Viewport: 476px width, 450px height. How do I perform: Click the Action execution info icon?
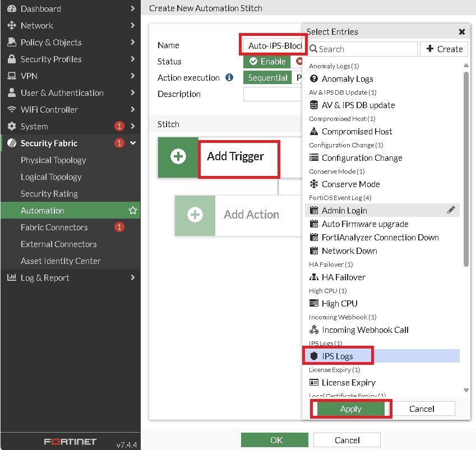(x=229, y=78)
